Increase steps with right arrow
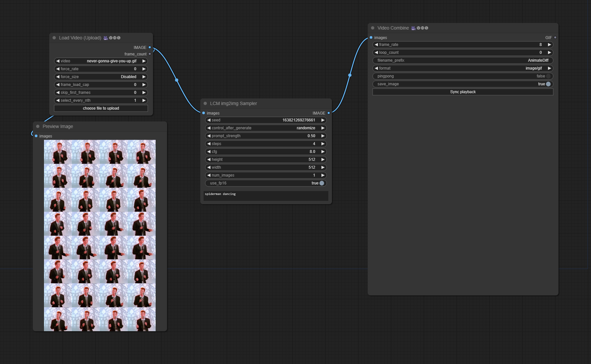Viewport: 591px width, 364px height. click(x=323, y=144)
